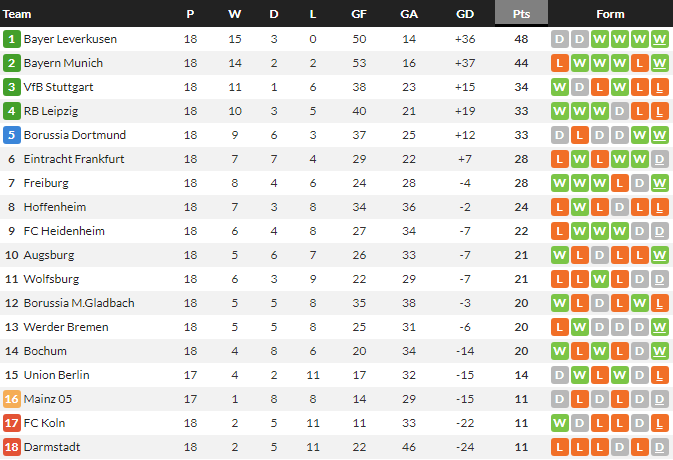Screen dimensions: 673x460
Task: Select the Werder Bremen team name
Action: tap(66, 327)
